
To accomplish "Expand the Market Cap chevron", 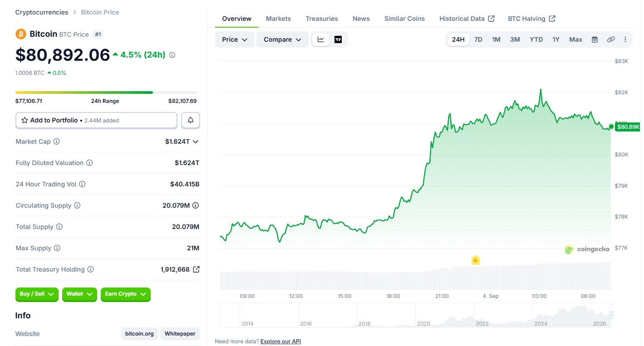I will point(196,141).
